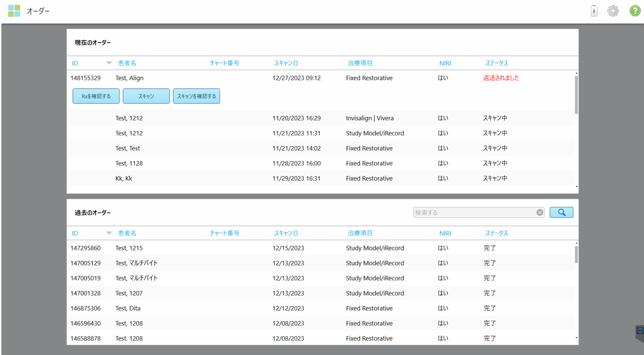Click the オーダー page title
The width and height of the screenshot is (644, 355).
[38, 11]
